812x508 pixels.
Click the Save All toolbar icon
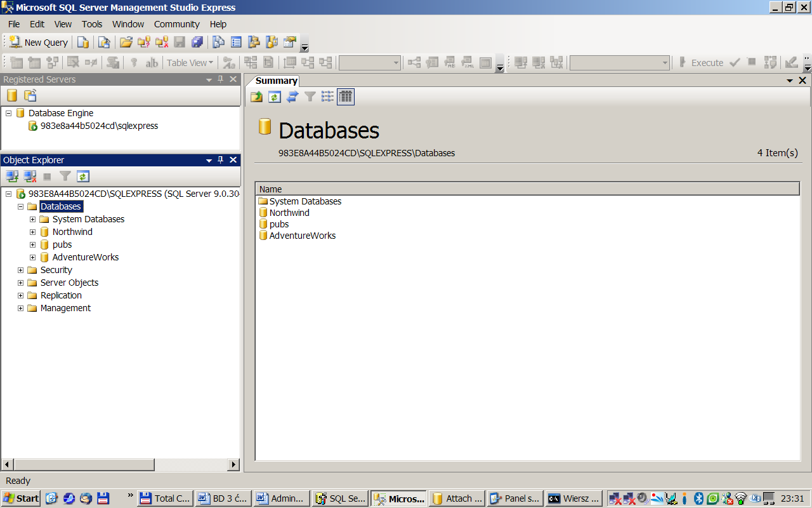coord(197,43)
